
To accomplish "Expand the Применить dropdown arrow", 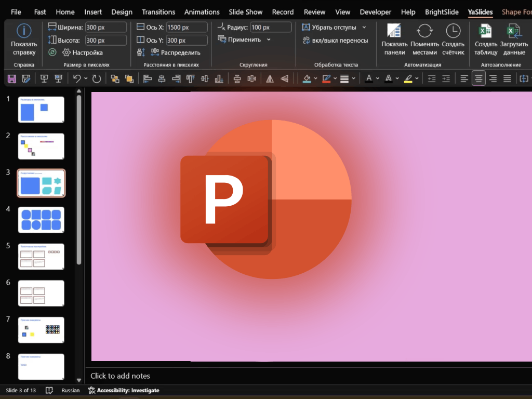I will pos(269,39).
